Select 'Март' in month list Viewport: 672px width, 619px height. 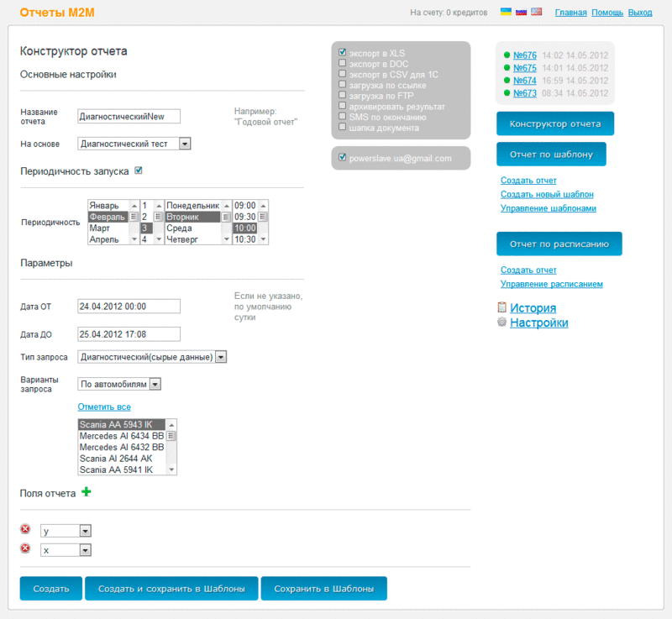[108, 228]
